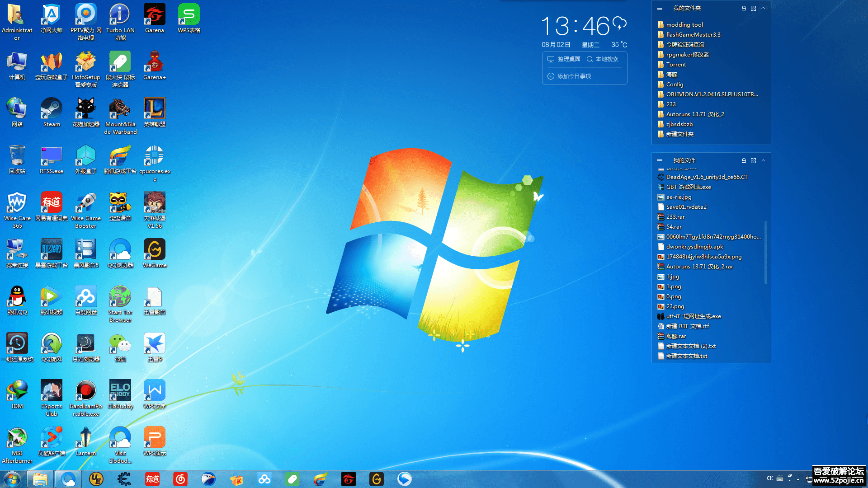This screenshot has width=868, height=488.
Task: Toggle lock on 我的文件 panel
Action: pyautogui.click(x=744, y=160)
